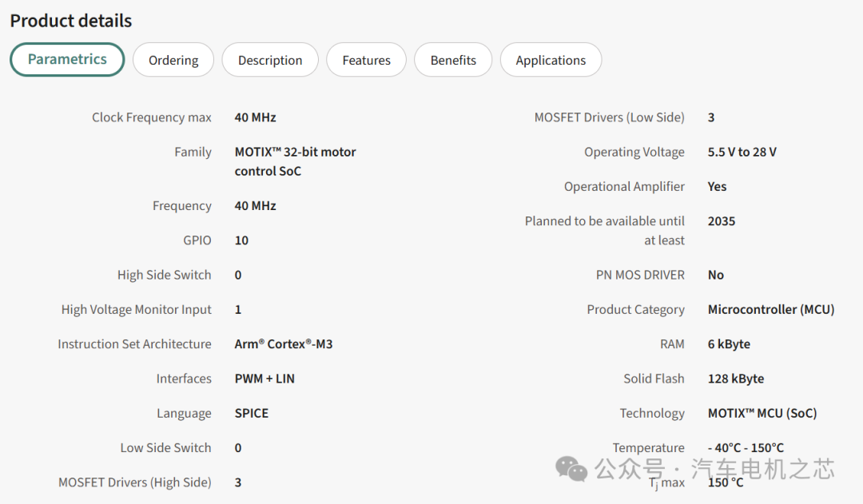
Task: Click the 5.5 V to 28 V value
Action: [x=742, y=153]
